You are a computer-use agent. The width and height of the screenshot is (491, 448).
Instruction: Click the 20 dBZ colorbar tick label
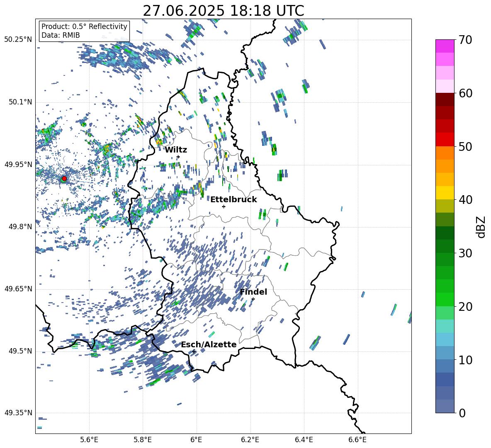pos(465,307)
